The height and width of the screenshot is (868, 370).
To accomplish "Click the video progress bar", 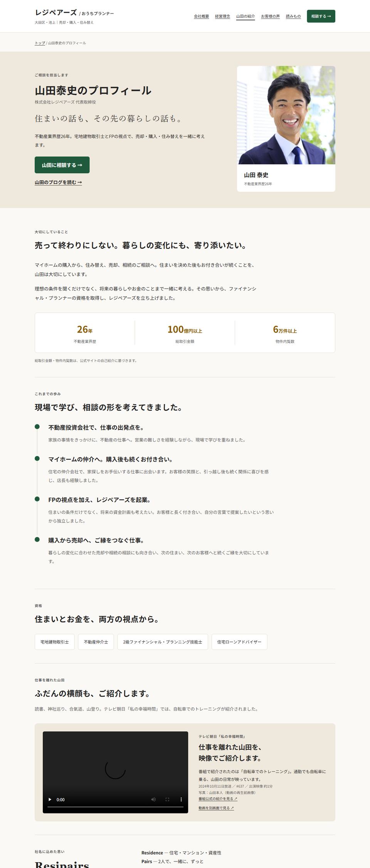I will pos(115,807).
